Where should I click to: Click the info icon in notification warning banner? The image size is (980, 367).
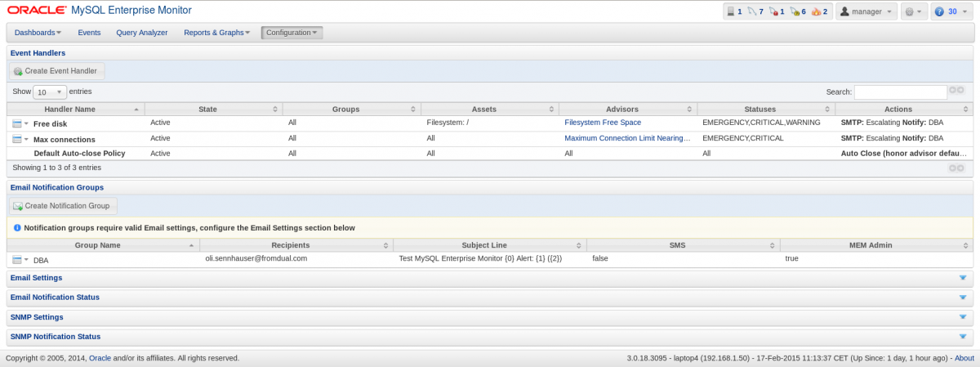(x=17, y=228)
